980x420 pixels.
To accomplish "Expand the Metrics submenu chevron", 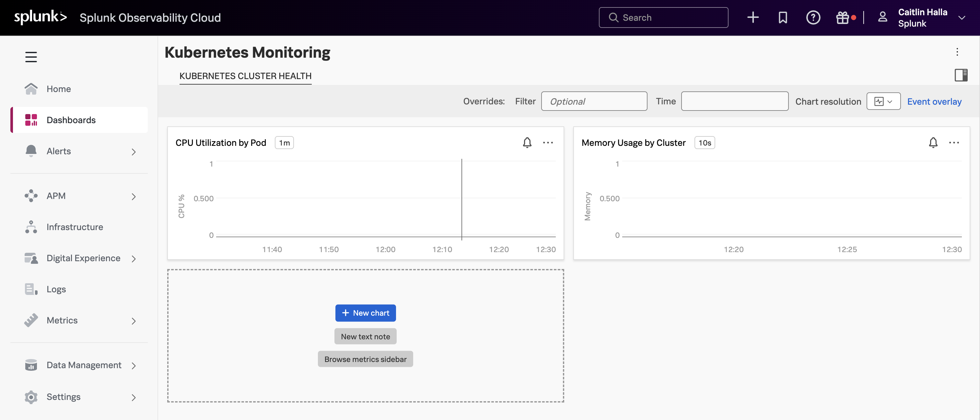I will point(134,321).
